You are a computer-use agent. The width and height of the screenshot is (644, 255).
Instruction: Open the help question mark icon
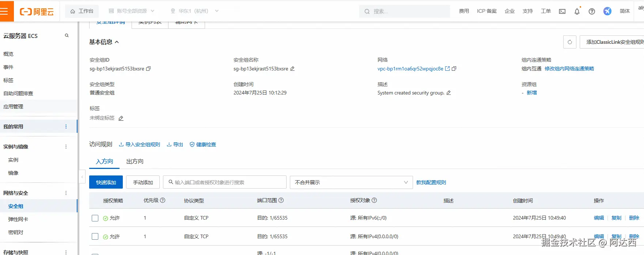[592, 11]
